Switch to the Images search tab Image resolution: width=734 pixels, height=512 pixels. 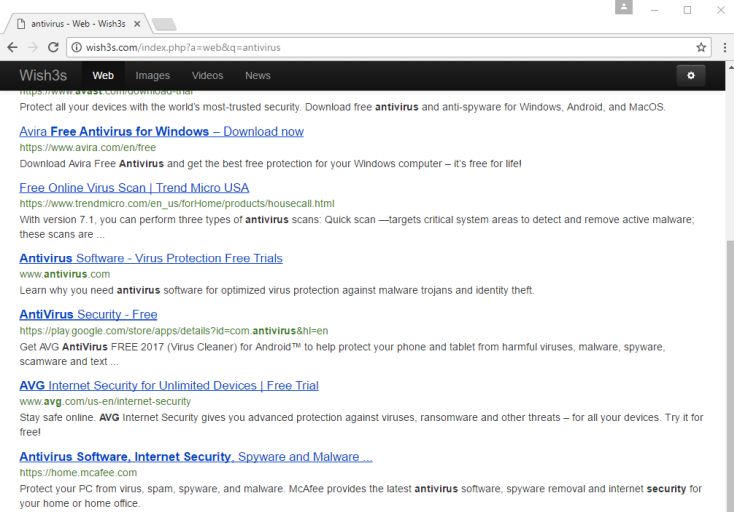click(153, 75)
